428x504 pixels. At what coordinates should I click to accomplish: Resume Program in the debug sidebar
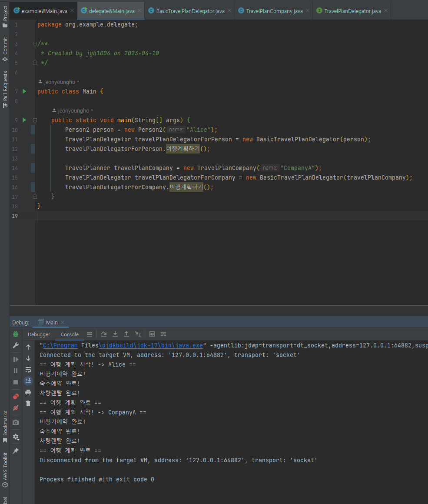[x=15, y=359]
